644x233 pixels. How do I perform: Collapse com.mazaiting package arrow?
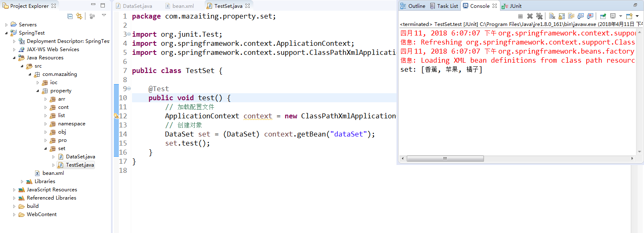tap(30, 74)
